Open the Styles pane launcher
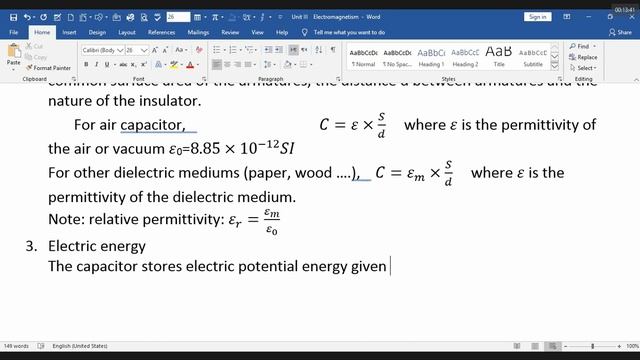This screenshot has width=640, height=360. tap(560, 79)
